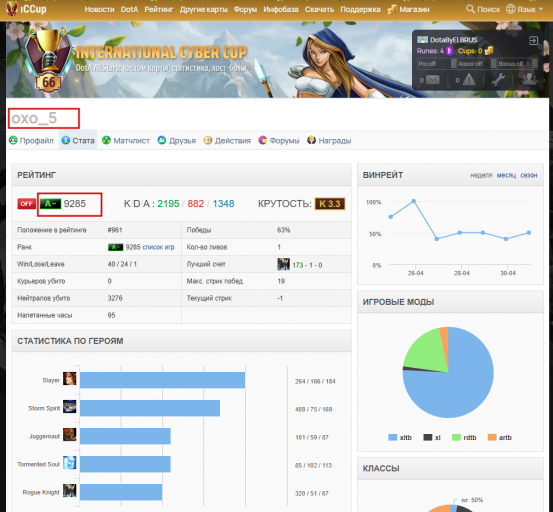Toggle the Bonus off switch

pos(517,64)
